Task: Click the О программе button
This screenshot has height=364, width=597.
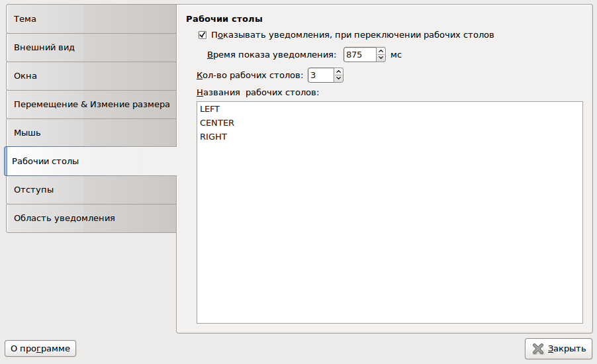Action: tap(40, 349)
